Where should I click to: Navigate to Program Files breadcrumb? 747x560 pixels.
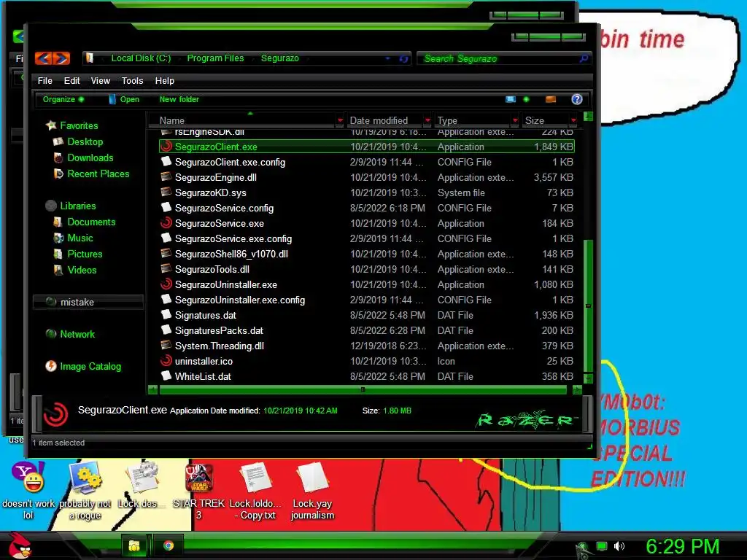click(x=215, y=58)
